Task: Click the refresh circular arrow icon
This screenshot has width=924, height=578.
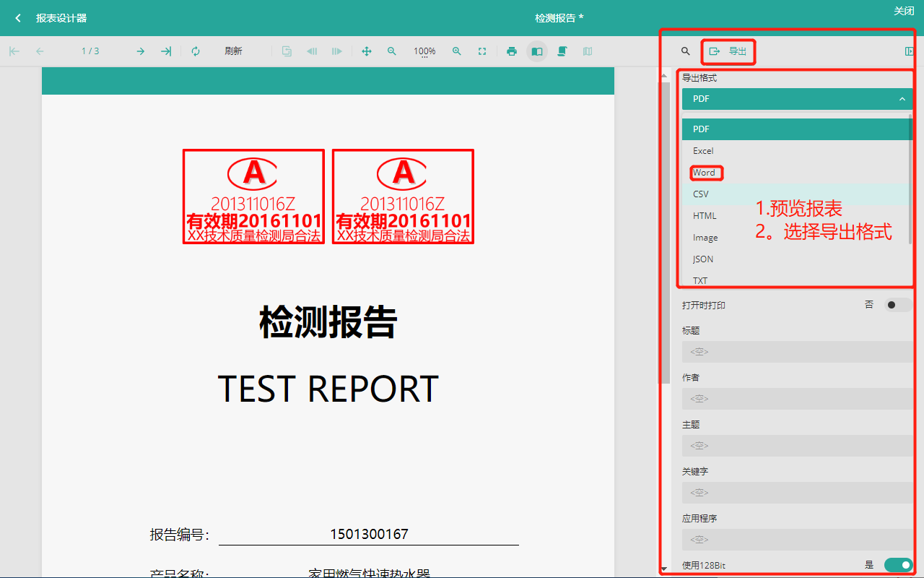Action: (196, 51)
